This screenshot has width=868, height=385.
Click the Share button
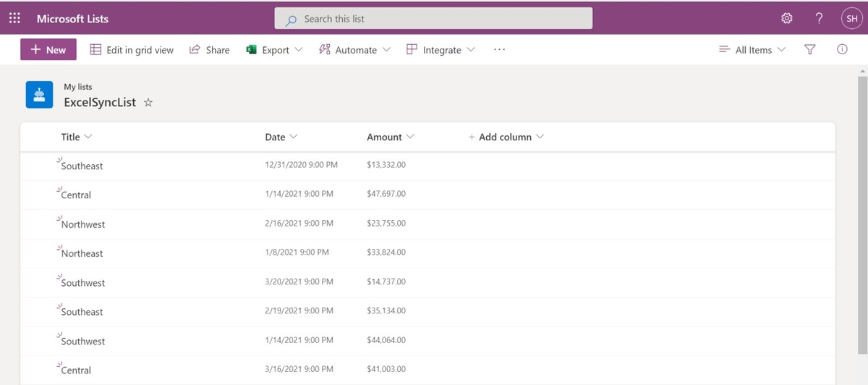[x=210, y=50]
